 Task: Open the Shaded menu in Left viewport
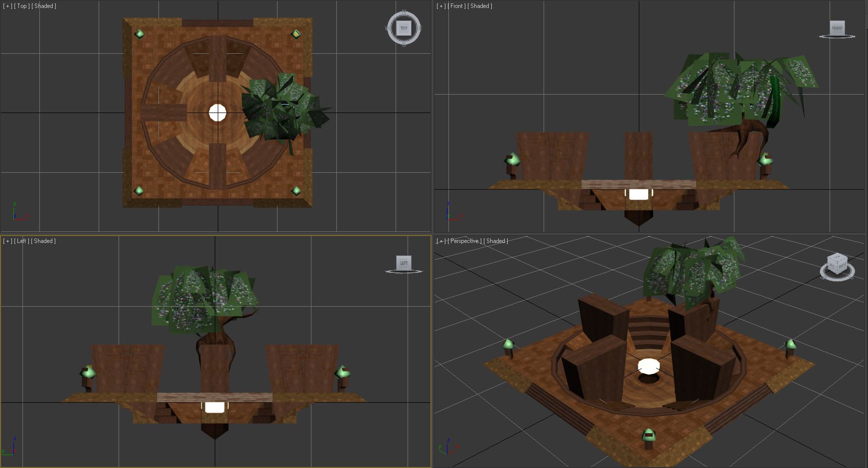(43, 241)
